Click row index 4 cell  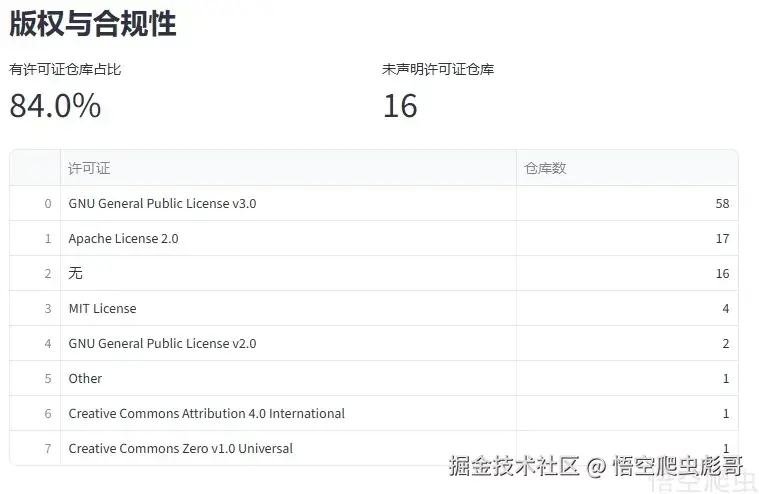click(x=35, y=343)
